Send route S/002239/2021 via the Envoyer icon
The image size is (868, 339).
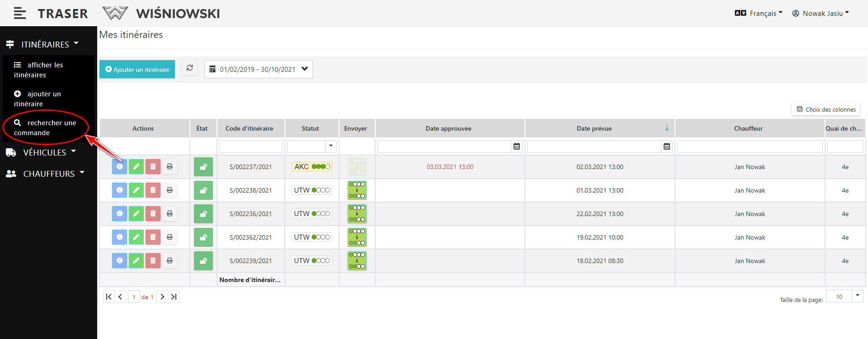[x=357, y=261]
